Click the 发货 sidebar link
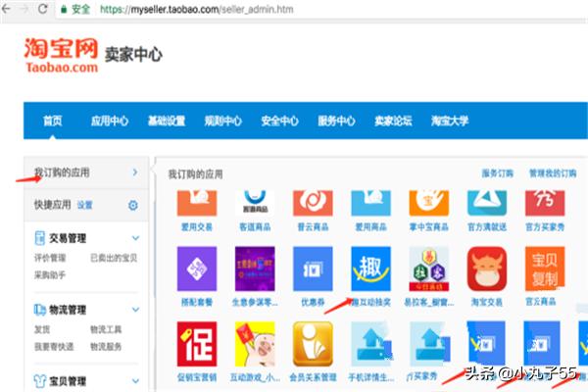The height and width of the screenshot is (392, 588). tap(42, 329)
